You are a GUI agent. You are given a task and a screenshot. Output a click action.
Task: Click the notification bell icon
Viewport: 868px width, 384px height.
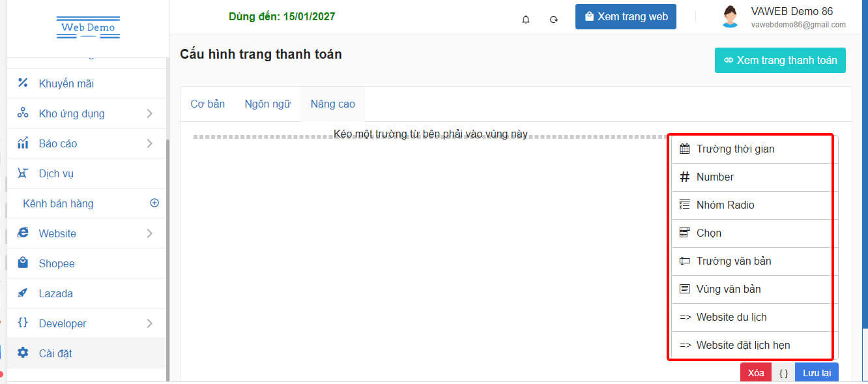click(x=526, y=20)
